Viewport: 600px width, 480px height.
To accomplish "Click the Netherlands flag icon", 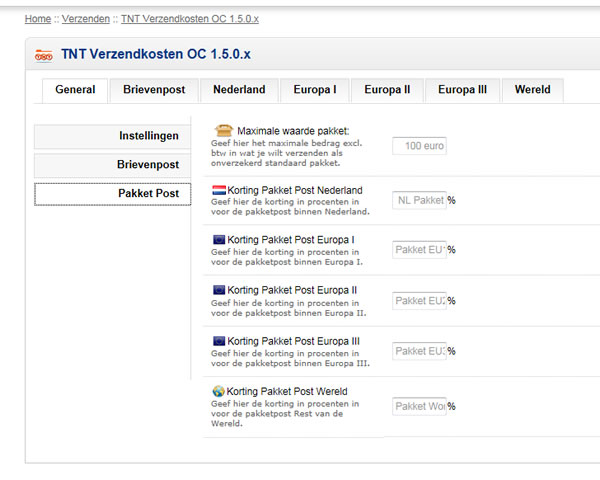I will (219, 190).
